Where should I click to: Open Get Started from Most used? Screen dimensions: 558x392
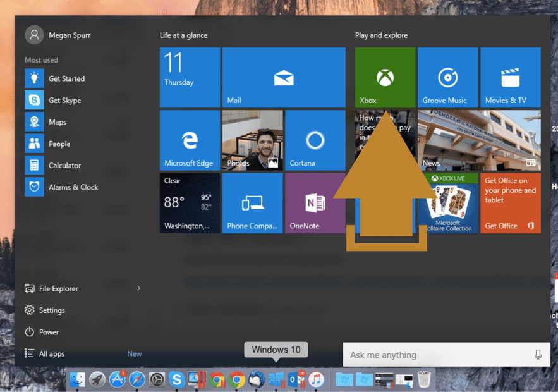click(55, 78)
